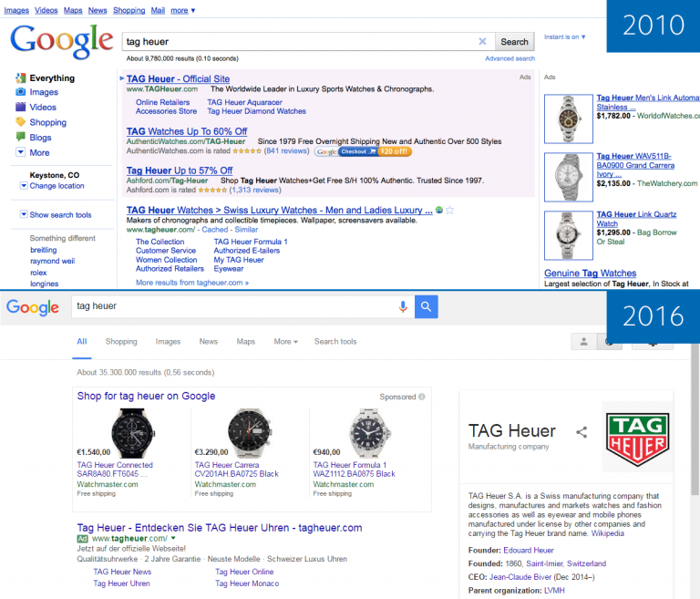
Task: Star the TAG Heuer Watches result
Action: point(450,210)
